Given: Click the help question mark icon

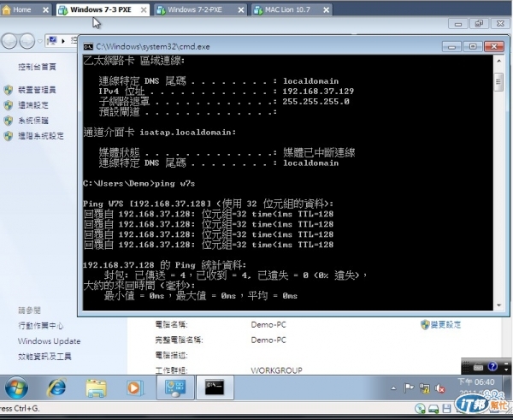Looking at the screenshot, I should click(x=492, y=366).
